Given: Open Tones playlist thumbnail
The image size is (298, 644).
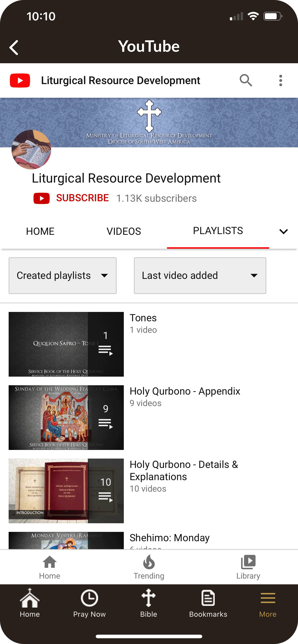Looking at the screenshot, I should coord(66,344).
